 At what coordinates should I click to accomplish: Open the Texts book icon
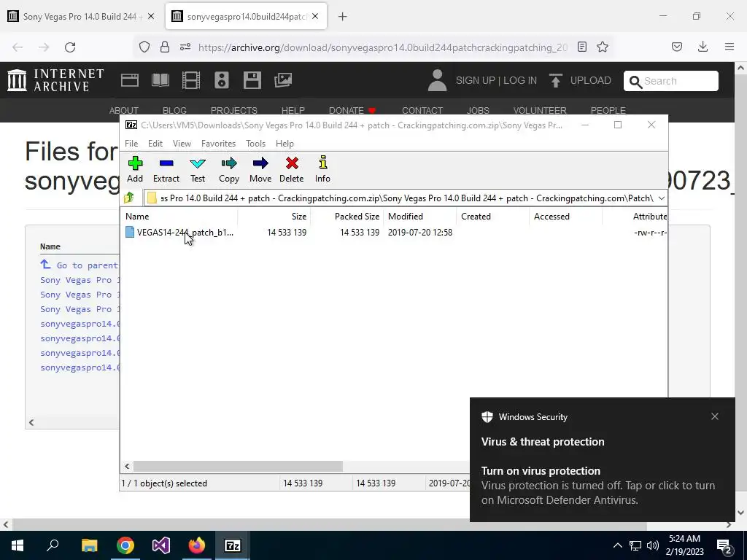pyautogui.click(x=160, y=80)
